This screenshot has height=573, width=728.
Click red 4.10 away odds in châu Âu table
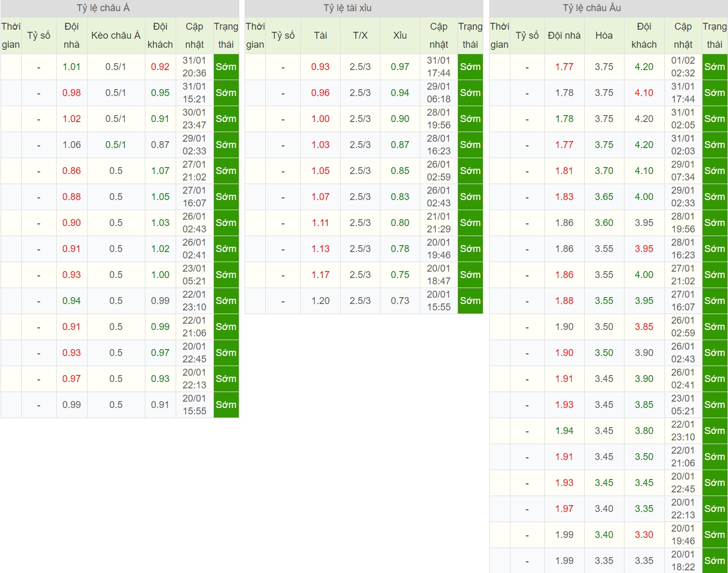644,93
